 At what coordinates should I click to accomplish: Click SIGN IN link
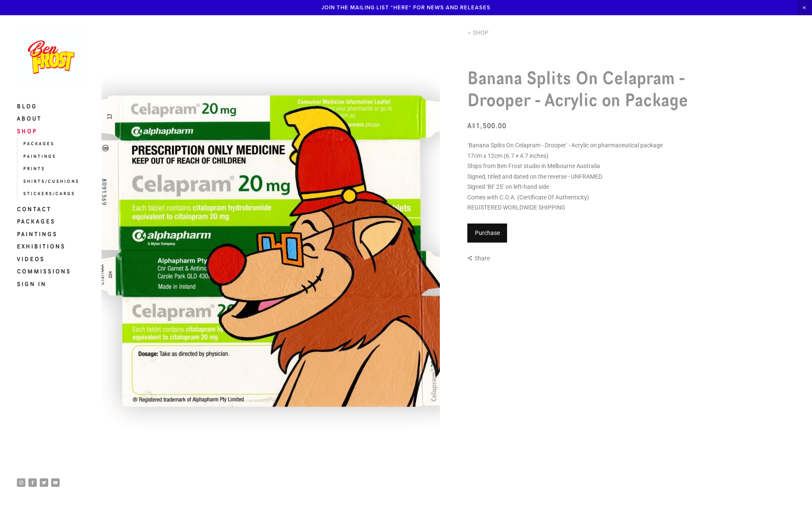31,284
